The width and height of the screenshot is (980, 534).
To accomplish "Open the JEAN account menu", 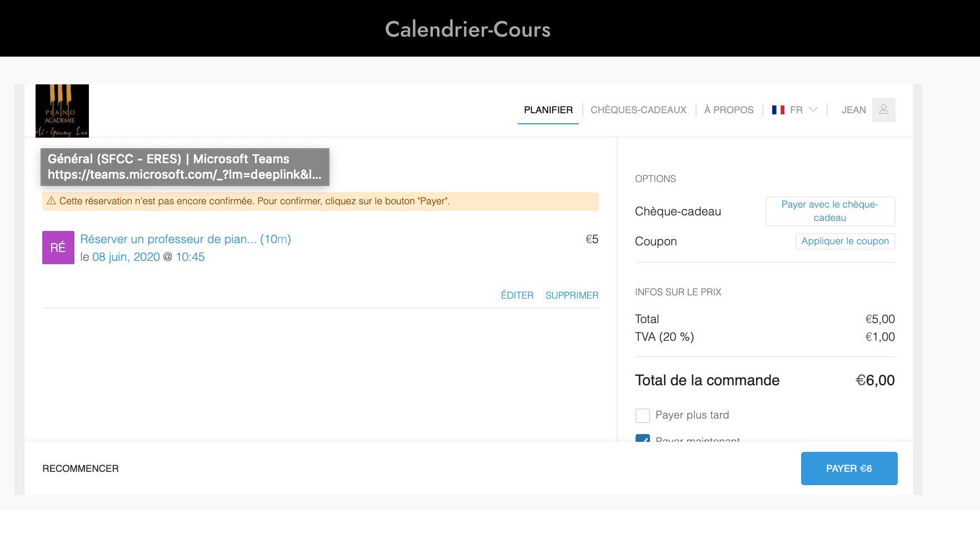I will 853,110.
